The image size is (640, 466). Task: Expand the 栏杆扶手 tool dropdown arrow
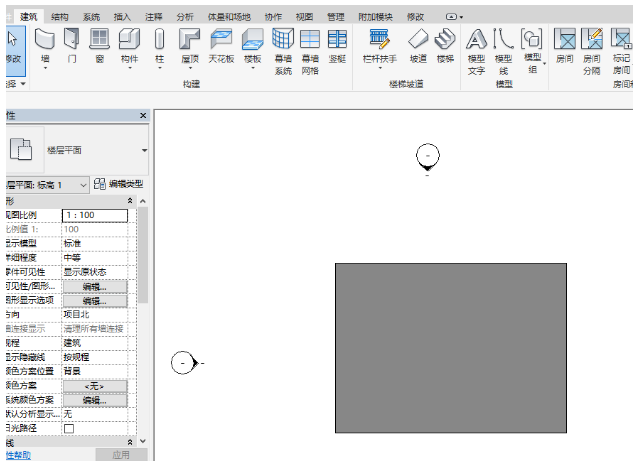tap(380, 68)
